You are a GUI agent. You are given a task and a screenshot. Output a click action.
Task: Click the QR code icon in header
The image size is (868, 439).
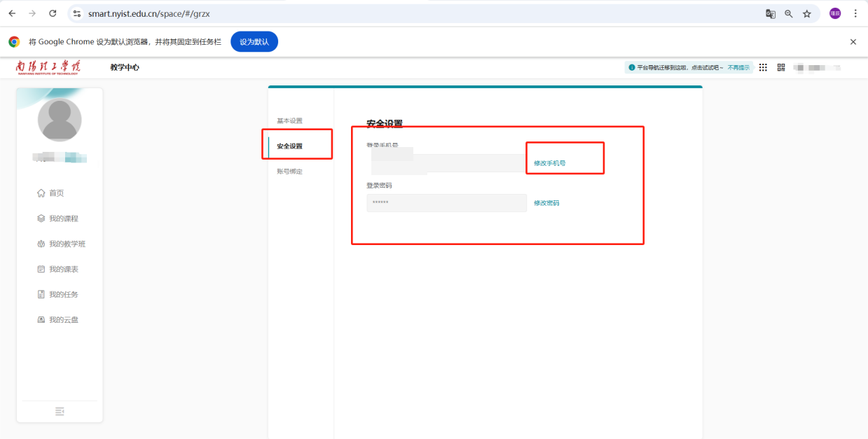point(781,67)
